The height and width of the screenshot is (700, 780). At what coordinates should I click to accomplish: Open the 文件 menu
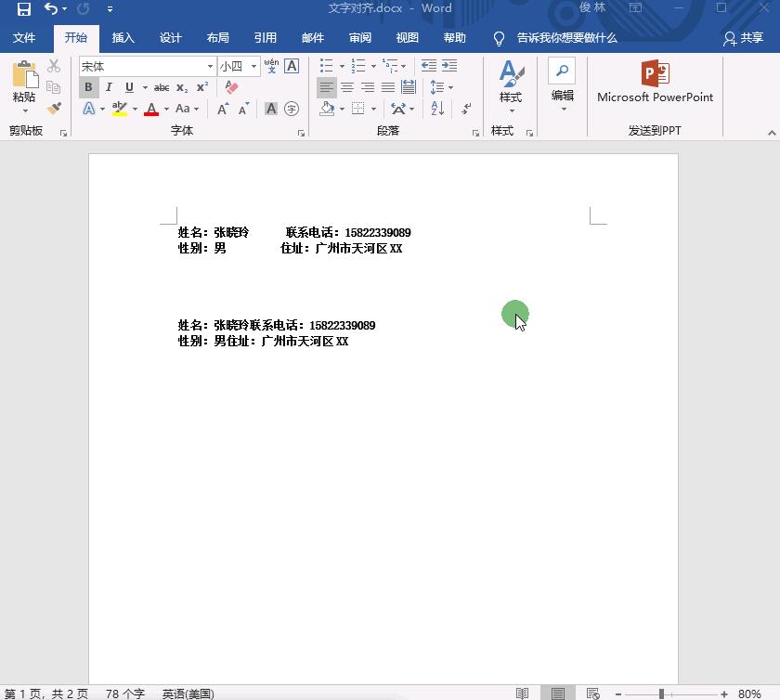[x=25, y=38]
